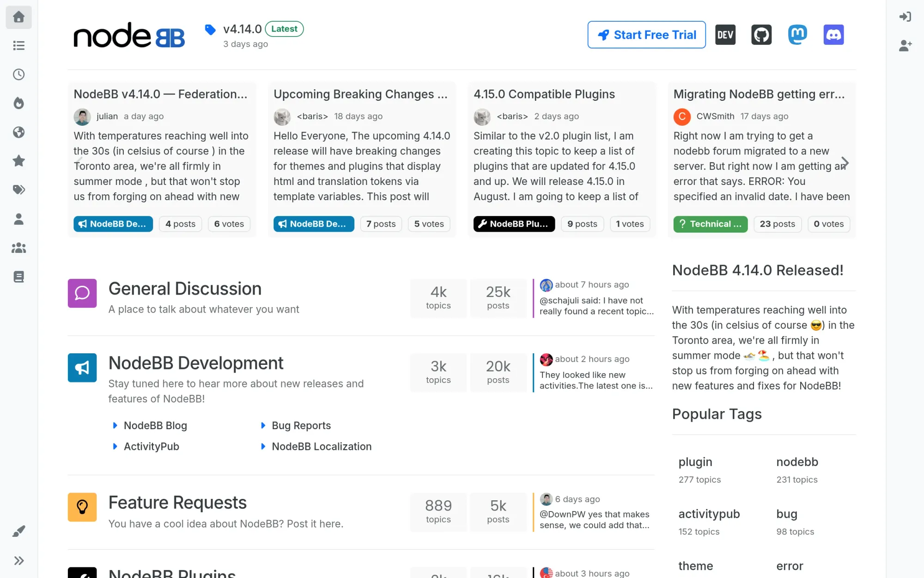Select the nodebb tag
This screenshot has height=578, width=924.
click(797, 462)
